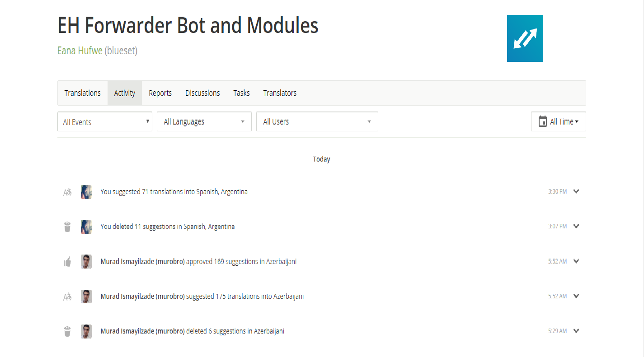Click the EH Forwarder Bot and Modules title

click(x=188, y=26)
